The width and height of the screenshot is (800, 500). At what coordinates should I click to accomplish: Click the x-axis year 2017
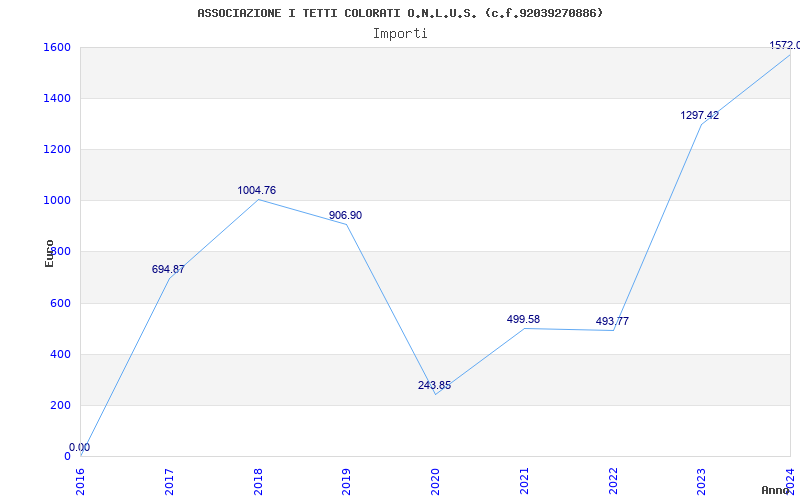coord(169,481)
